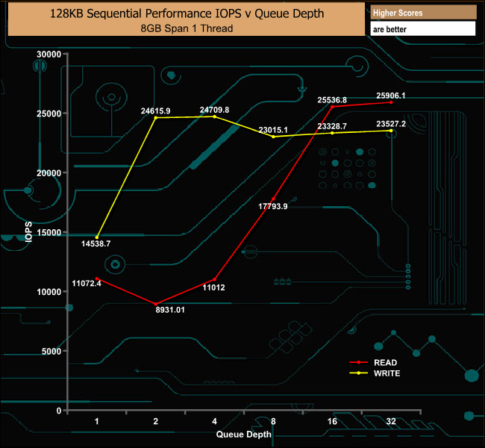Click the x-axis queue depth label 8

pos(273,421)
